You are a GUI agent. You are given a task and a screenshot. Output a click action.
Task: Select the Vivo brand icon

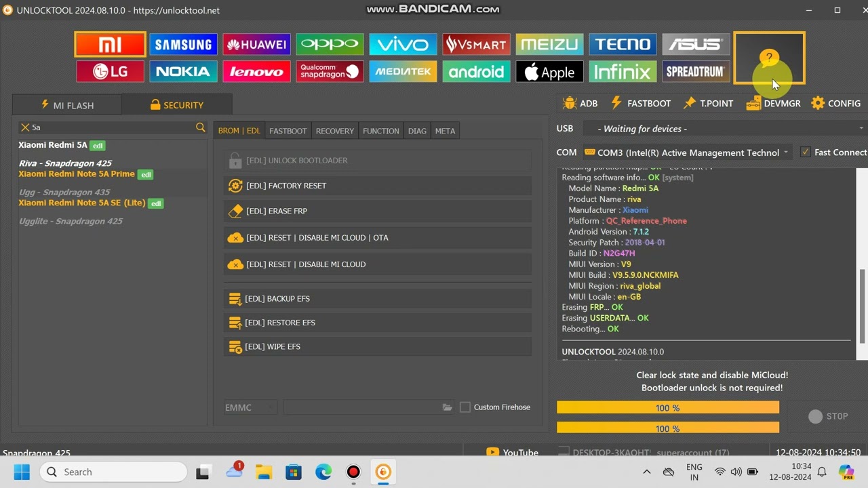[x=403, y=44]
